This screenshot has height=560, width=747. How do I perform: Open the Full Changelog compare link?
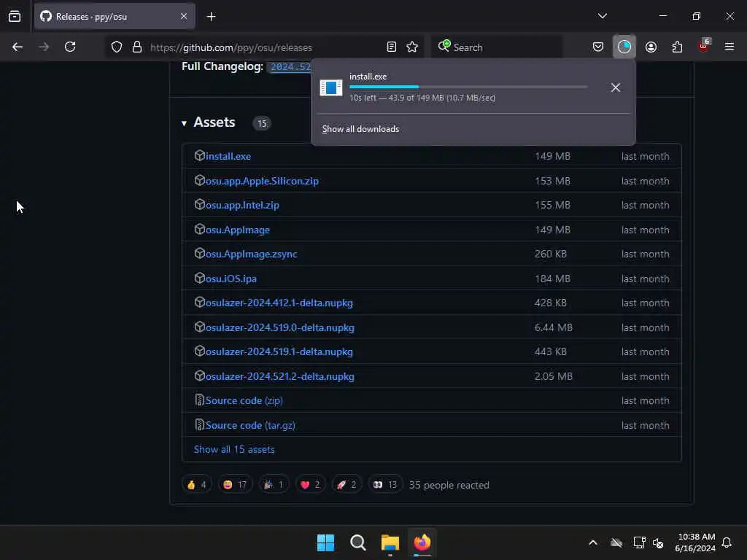(x=290, y=66)
